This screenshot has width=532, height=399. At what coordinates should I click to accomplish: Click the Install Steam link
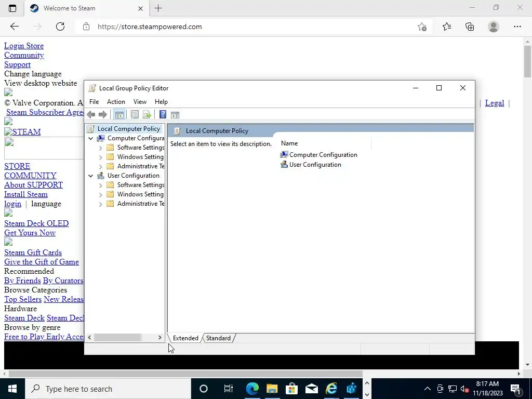point(26,194)
